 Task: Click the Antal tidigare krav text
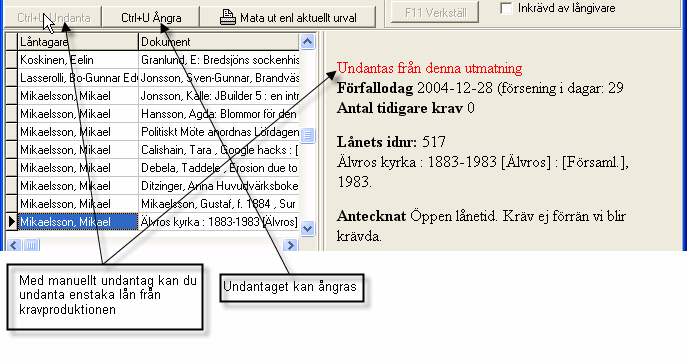[x=406, y=108]
